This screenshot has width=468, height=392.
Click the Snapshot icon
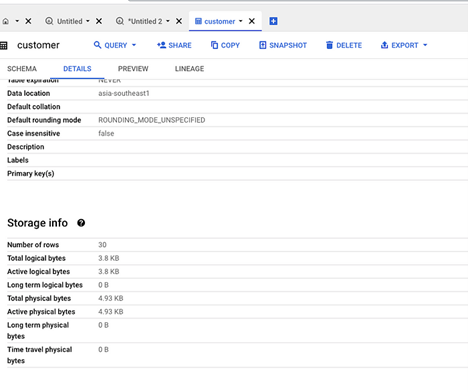pos(263,45)
